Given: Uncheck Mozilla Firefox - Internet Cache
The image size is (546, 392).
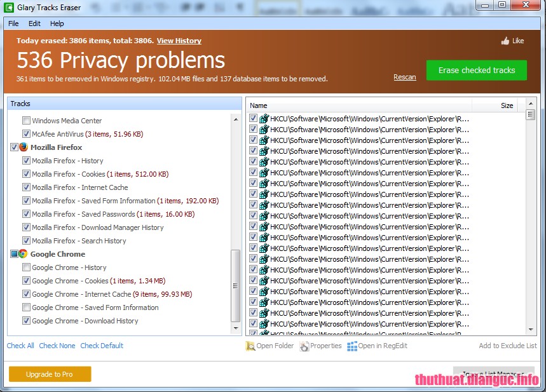Looking at the screenshot, I should click(x=26, y=187).
